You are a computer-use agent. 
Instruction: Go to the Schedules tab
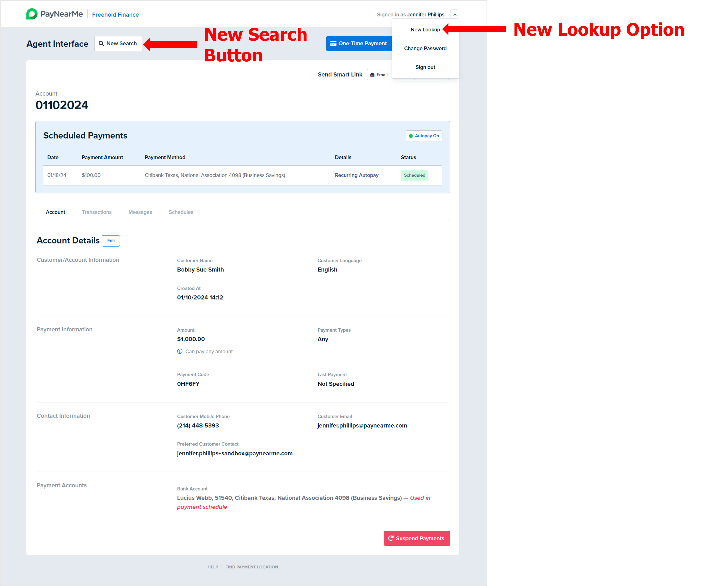click(x=181, y=212)
